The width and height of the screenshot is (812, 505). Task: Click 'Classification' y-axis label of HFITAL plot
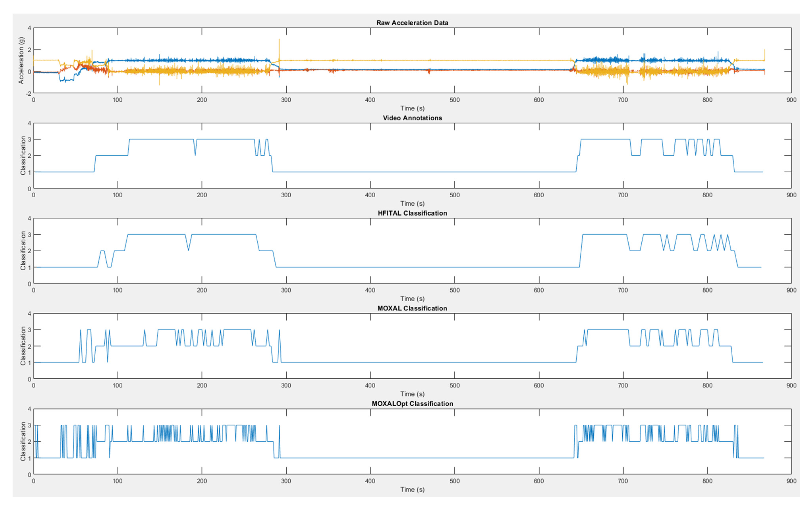pos(23,251)
